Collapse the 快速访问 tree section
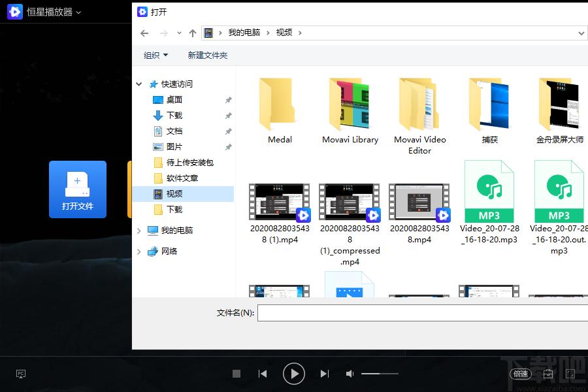 click(139, 84)
